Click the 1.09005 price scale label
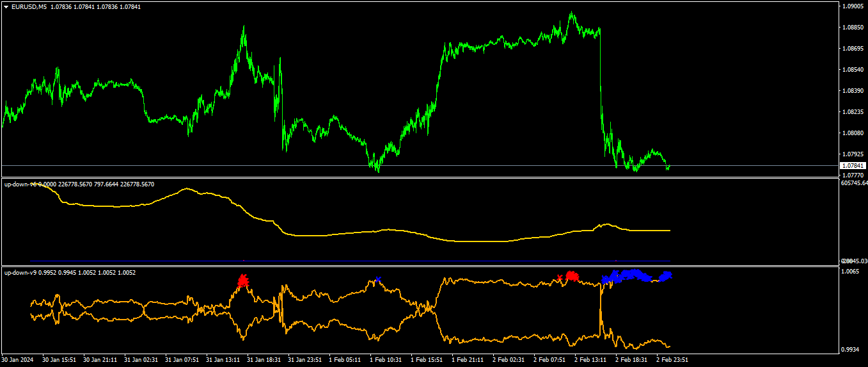Image resolution: width=868 pixels, height=367 pixels. point(853,6)
